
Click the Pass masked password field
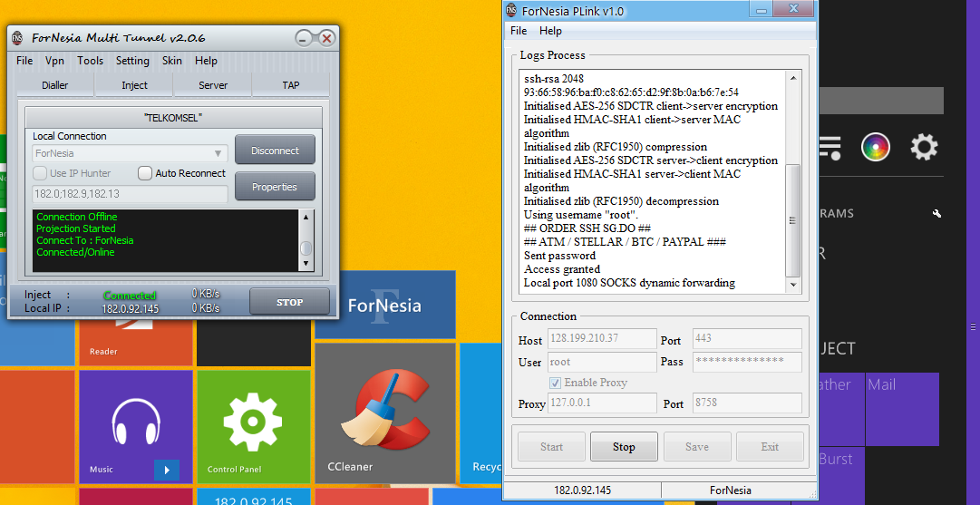coord(748,361)
